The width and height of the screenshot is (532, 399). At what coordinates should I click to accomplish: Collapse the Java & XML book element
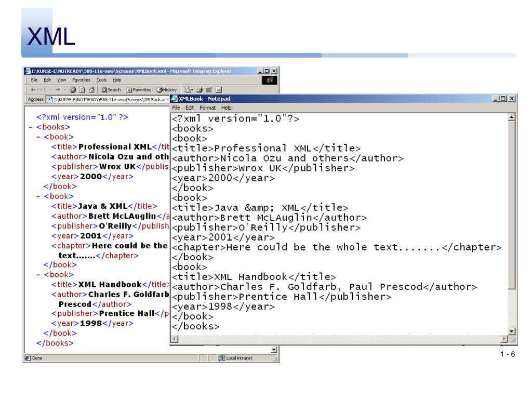[38, 196]
